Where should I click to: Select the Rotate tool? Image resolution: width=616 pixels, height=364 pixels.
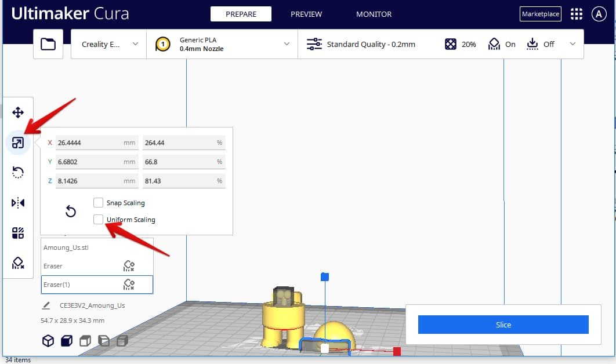pyautogui.click(x=17, y=172)
